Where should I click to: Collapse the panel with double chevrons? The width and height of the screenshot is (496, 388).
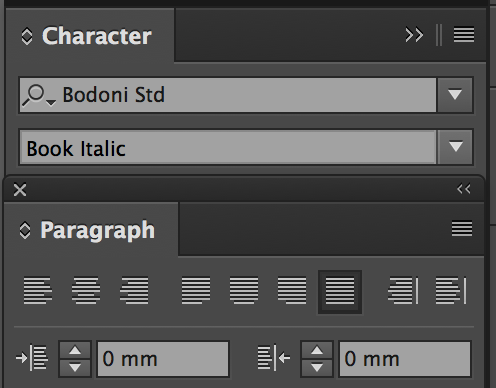point(414,35)
